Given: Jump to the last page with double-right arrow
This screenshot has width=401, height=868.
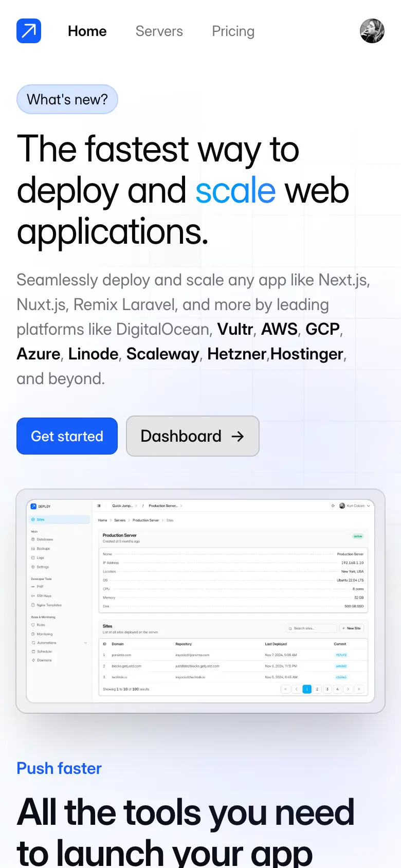Looking at the screenshot, I should [x=359, y=689].
